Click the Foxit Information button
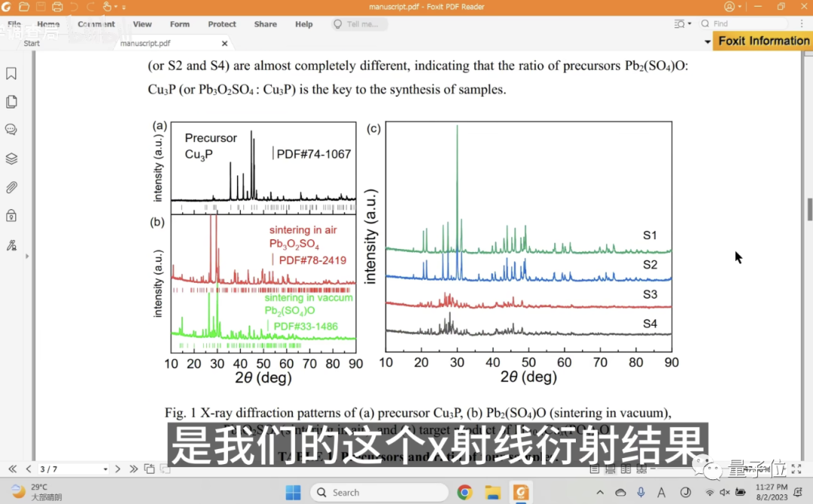Screen dimensions: 813x504 [763, 41]
